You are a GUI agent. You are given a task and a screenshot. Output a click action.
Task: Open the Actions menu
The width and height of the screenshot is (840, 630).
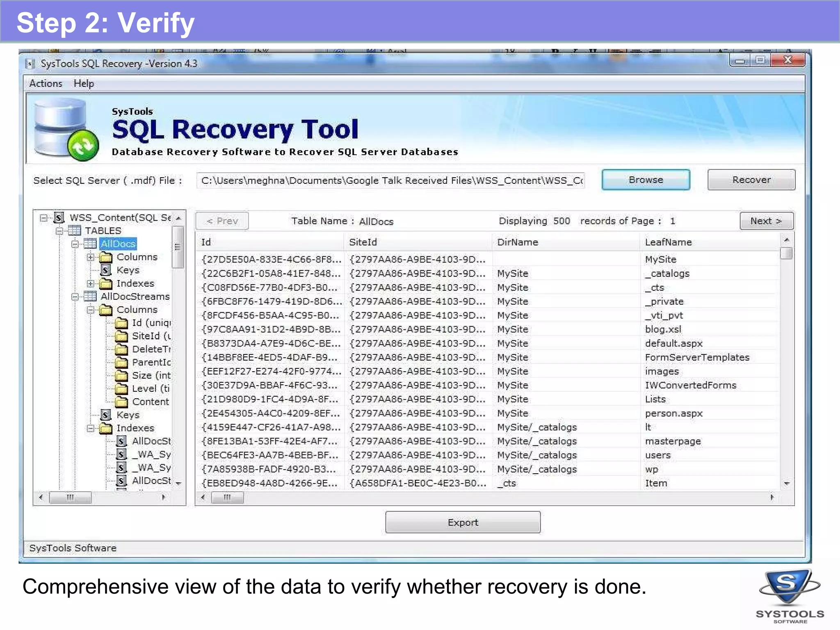pos(46,83)
